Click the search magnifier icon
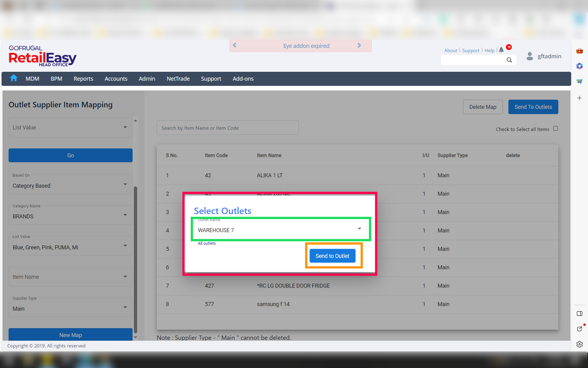This screenshot has width=588, height=368. tap(509, 60)
